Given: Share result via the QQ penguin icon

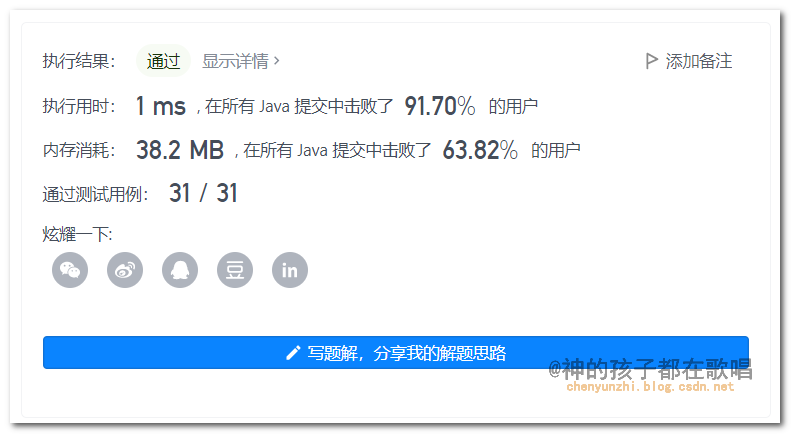Looking at the screenshot, I should coord(180,270).
